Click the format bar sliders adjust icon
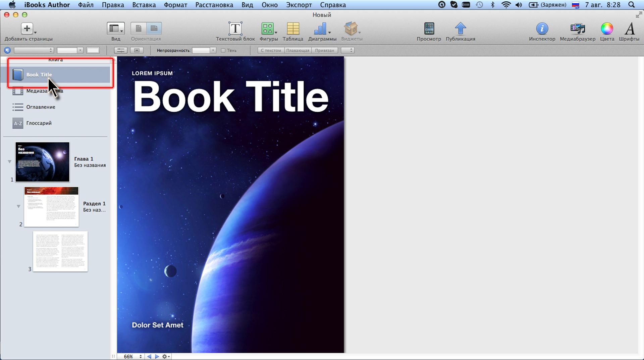644x360 pixels. click(120, 50)
